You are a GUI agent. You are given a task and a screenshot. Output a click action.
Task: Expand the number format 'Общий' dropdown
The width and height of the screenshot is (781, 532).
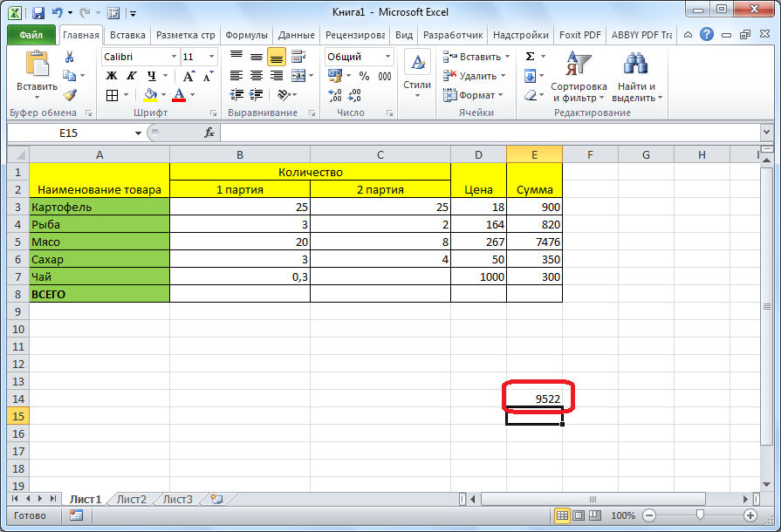[x=387, y=57]
